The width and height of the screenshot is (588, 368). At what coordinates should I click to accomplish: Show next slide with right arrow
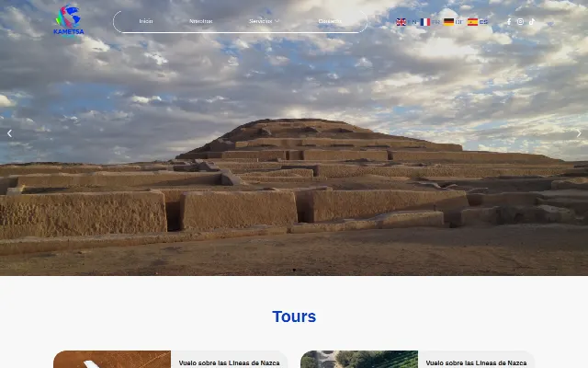coord(579,133)
